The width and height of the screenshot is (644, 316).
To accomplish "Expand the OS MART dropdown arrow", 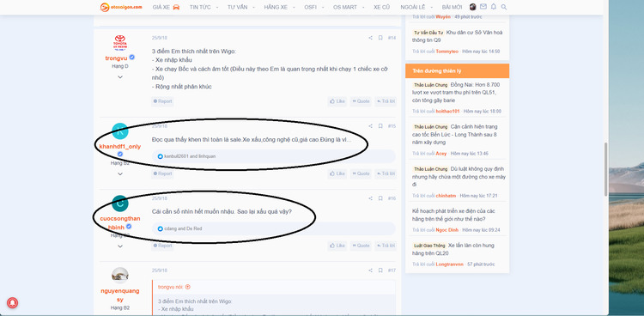I will tap(363, 7).
